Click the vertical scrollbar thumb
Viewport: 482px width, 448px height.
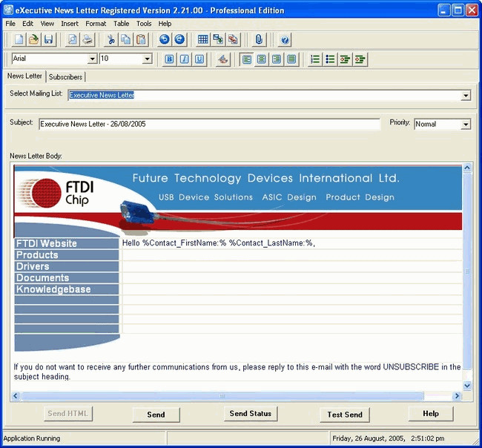click(467, 271)
